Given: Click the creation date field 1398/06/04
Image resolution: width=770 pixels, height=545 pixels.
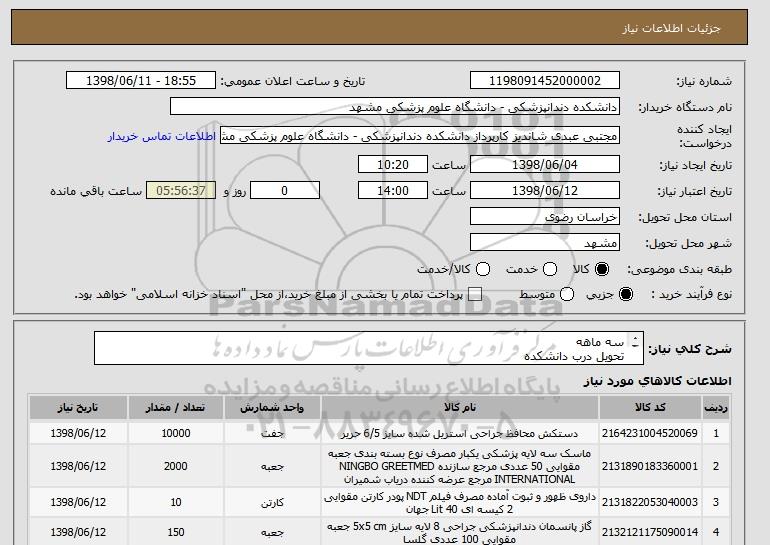Looking at the screenshot, I should (545, 164).
